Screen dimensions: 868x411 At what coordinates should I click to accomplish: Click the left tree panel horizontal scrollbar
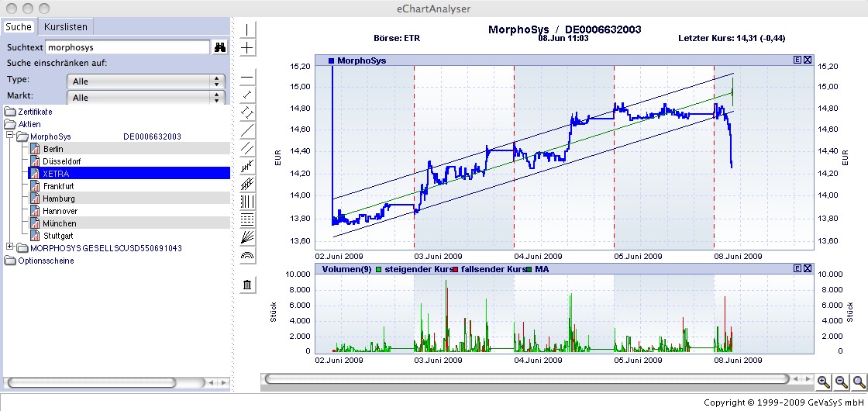[x=91, y=382]
